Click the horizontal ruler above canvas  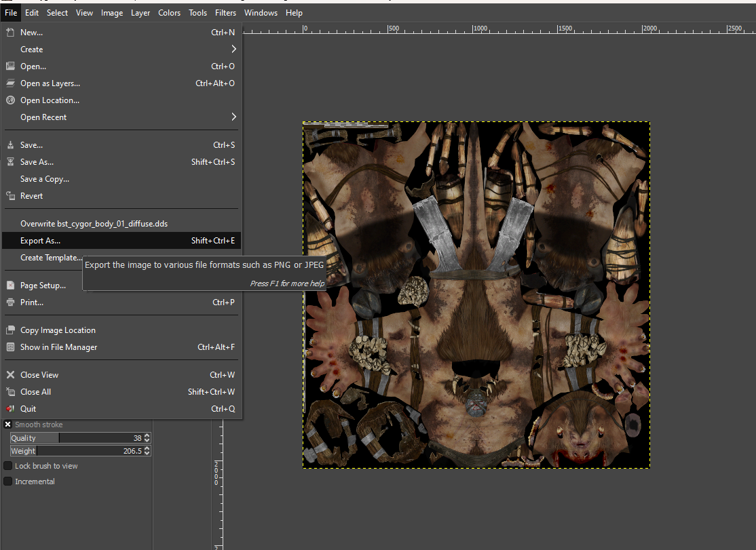tap(499, 28)
